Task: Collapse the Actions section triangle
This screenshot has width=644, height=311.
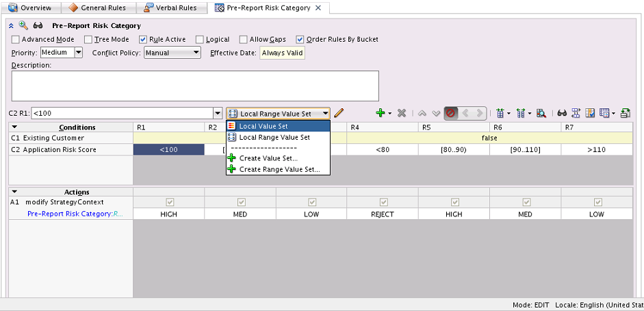Action: [14, 191]
